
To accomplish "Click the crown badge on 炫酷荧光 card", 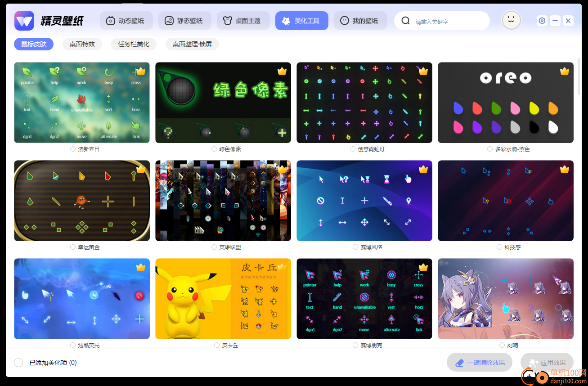I will point(141,267).
